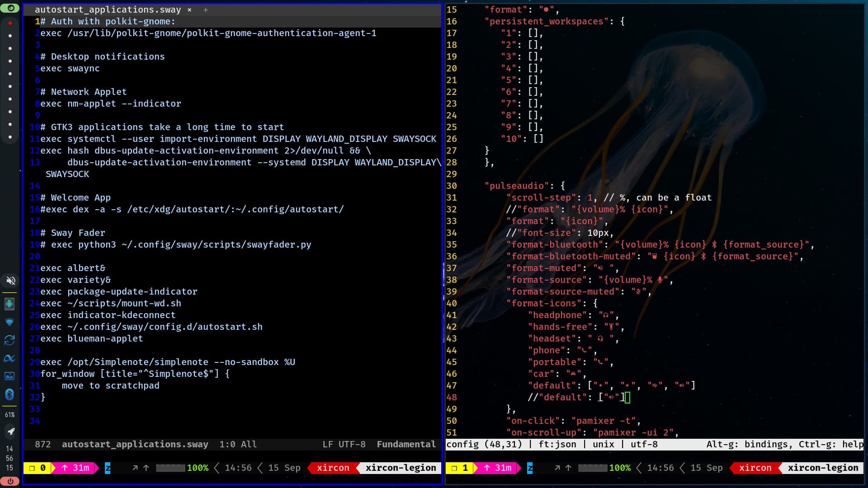Click the network arrows icon in left tmux bar
Image resolution: width=868 pixels, height=488 pixels.
pyautogui.click(x=140, y=468)
